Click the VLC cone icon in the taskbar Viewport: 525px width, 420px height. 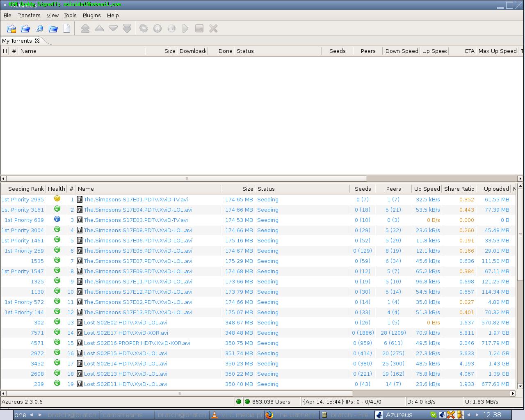(215, 415)
